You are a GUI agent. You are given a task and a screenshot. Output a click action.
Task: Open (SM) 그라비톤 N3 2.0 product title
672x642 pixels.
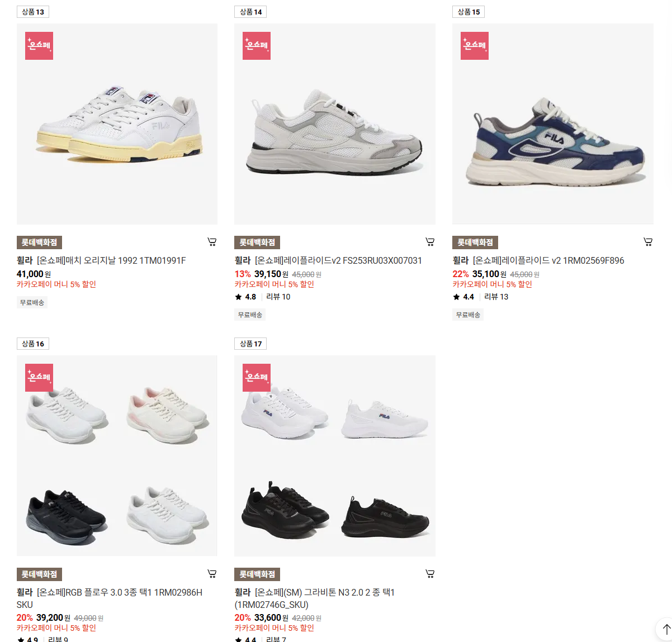(x=315, y=598)
